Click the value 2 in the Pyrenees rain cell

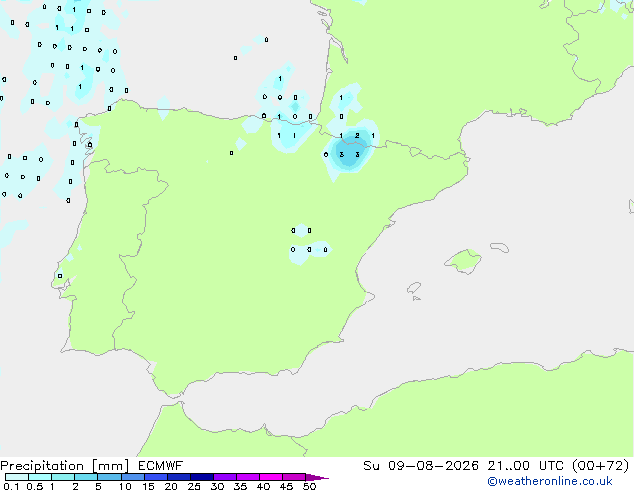(x=357, y=135)
